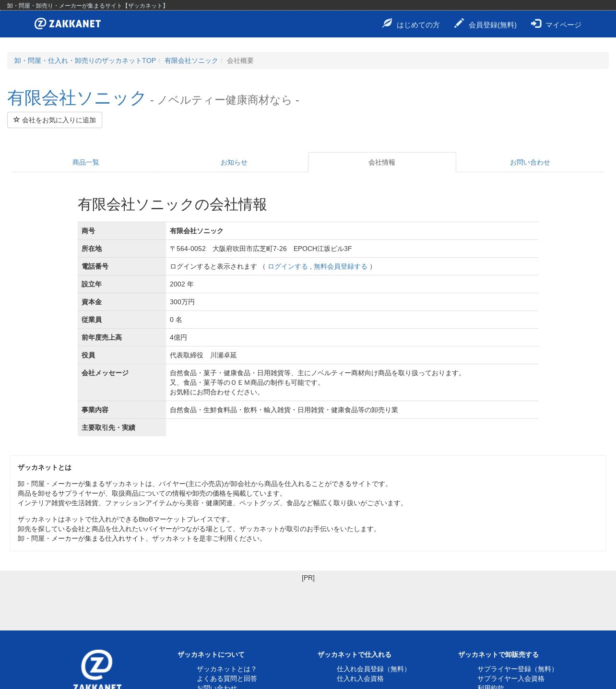Click the footer heading ザッカネットについて
The height and width of the screenshot is (689, 616).
point(211,654)
